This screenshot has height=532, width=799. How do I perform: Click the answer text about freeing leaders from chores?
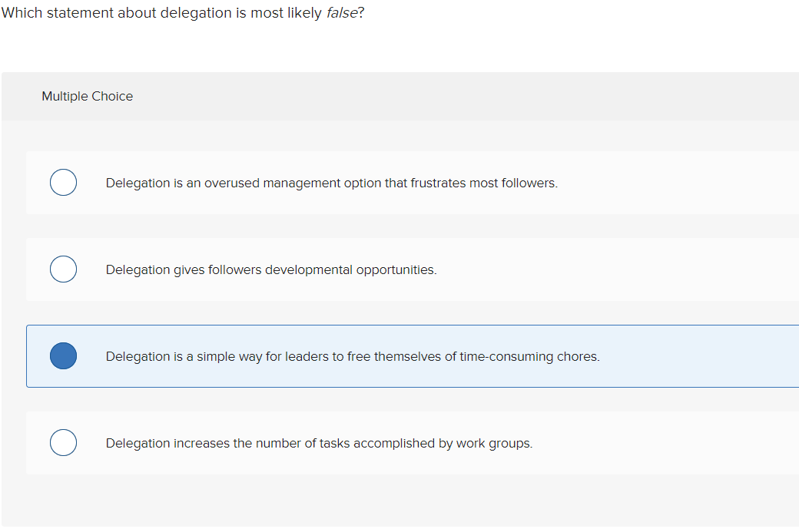(353, 355)
